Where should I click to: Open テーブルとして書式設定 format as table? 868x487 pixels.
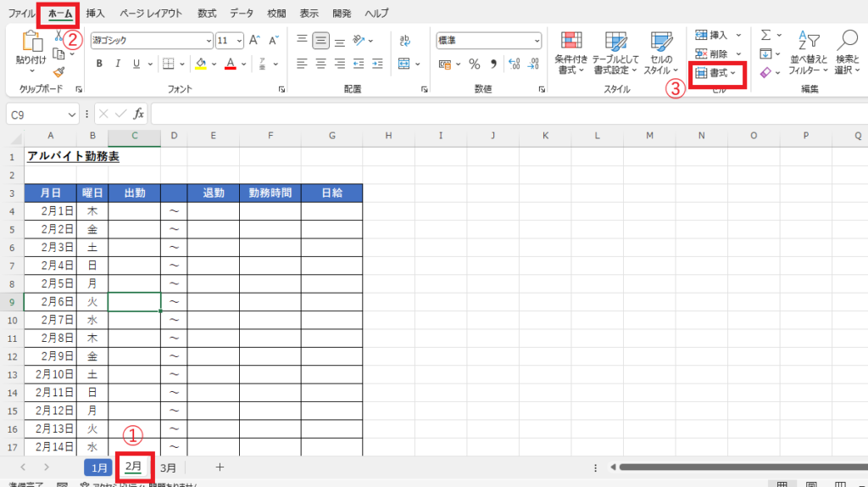coord(615,53)
